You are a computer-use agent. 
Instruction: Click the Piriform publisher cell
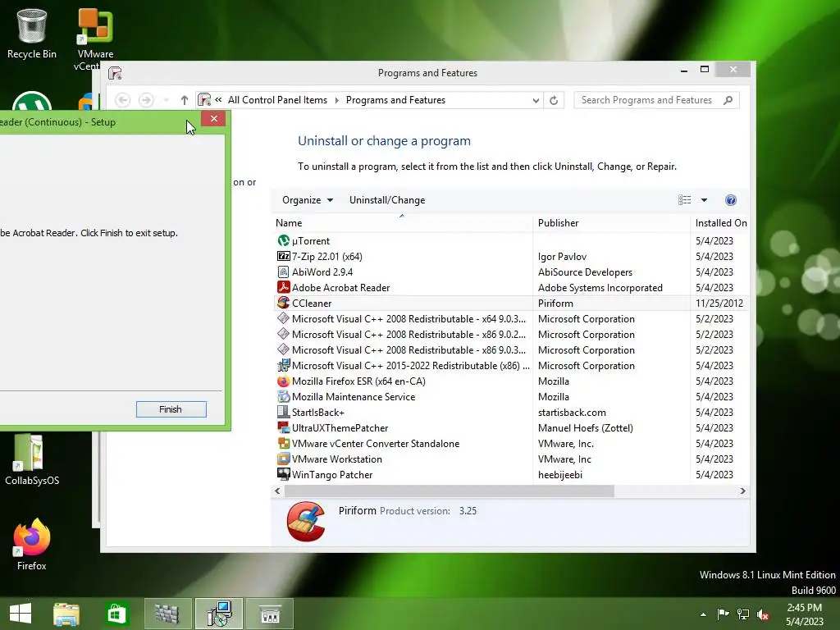click(x=555, y=304)
